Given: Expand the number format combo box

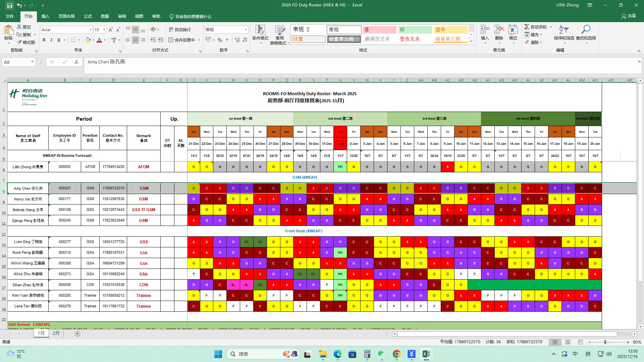Looking at the screenshot, I should [246, 29].
